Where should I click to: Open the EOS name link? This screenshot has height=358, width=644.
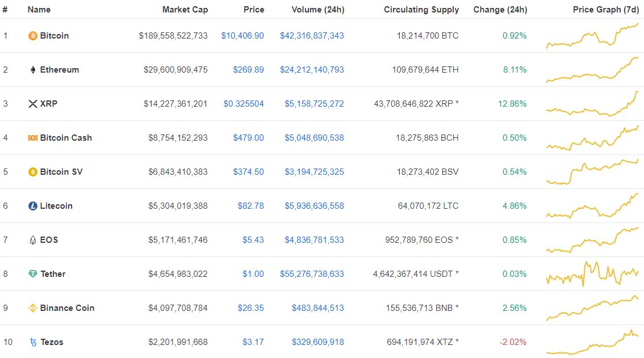pos(49,240)
